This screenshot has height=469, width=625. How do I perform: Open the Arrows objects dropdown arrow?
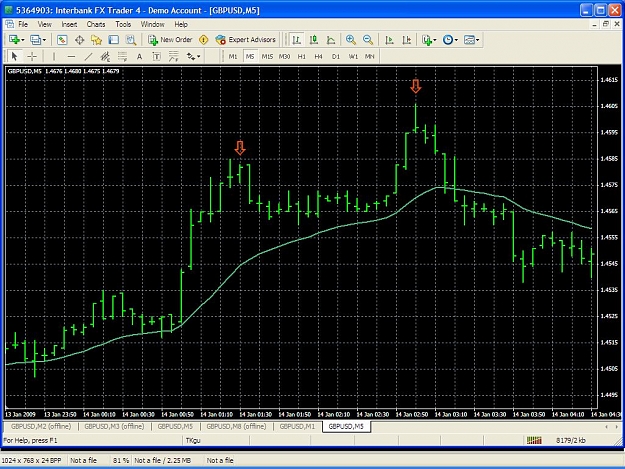point(199,57)
